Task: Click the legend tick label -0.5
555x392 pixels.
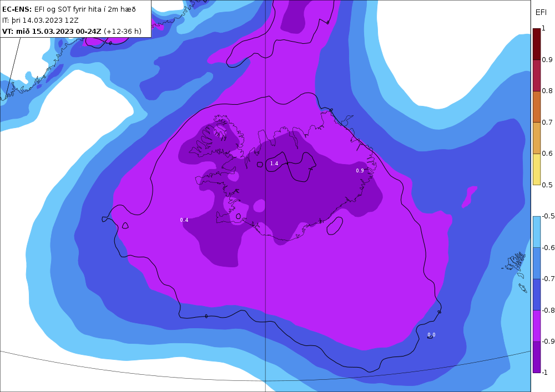Action: (x=548, y=216)
